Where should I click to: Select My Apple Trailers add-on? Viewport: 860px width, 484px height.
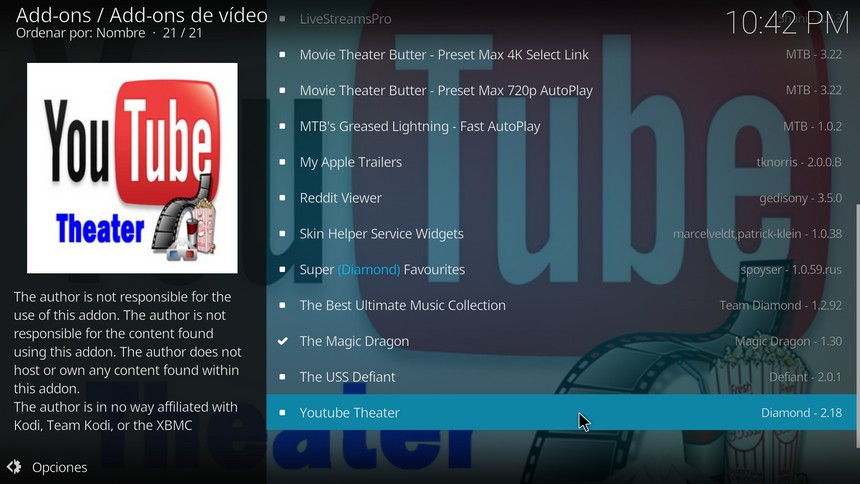(x=561, y=162)
